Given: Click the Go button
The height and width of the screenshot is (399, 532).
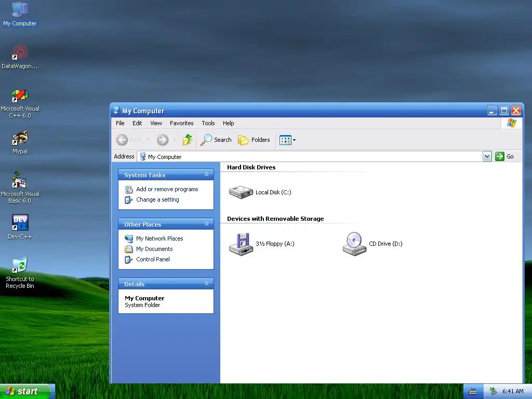Looking at the screenshot, I should pos(504,156).
